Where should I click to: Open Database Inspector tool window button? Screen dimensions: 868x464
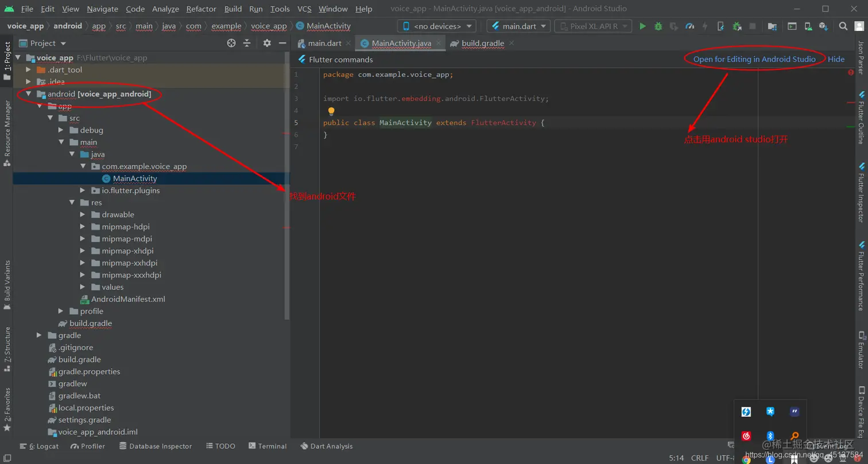coord(156,446)
